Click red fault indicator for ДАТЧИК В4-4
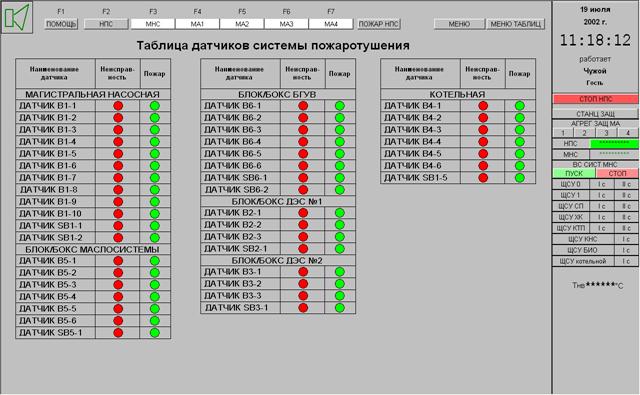 (483, 142)
